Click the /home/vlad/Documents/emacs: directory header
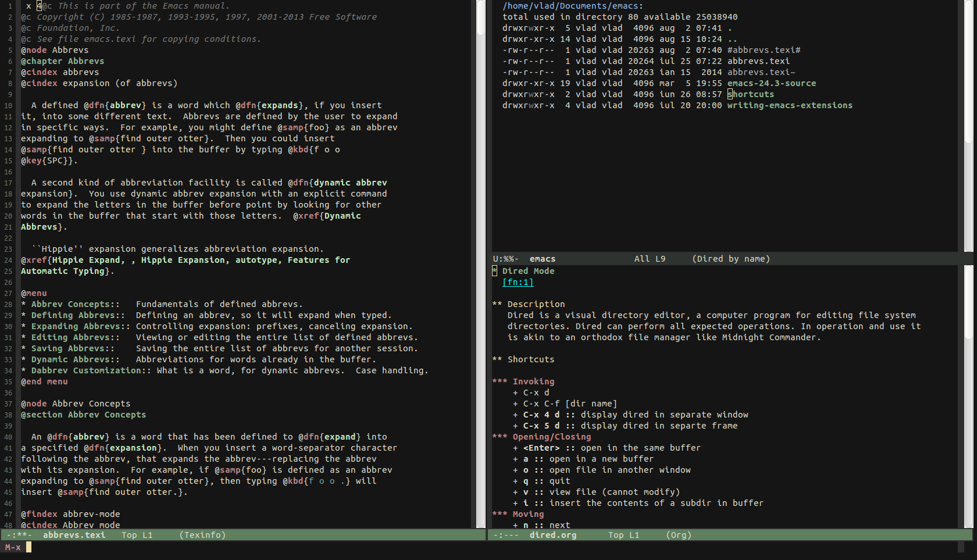This screenshot has height=560, width=977. (573, 6)
